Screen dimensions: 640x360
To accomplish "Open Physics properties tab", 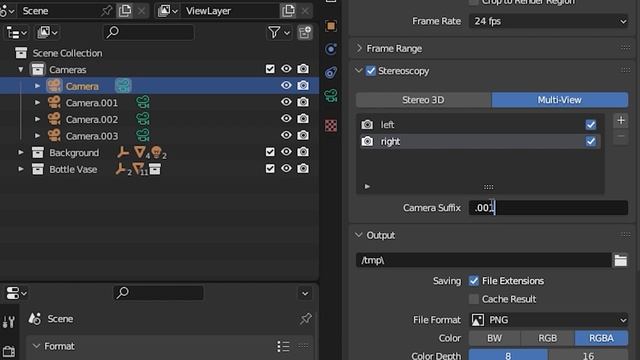I will (x=331, y=49).
